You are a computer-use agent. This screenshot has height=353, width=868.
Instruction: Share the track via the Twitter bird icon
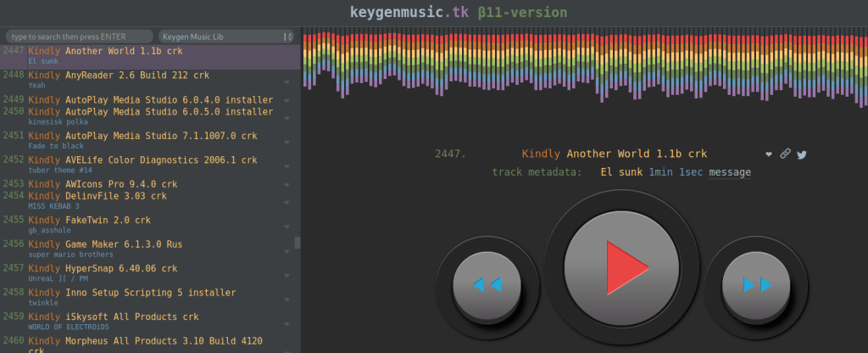click(x=801, y=154)
